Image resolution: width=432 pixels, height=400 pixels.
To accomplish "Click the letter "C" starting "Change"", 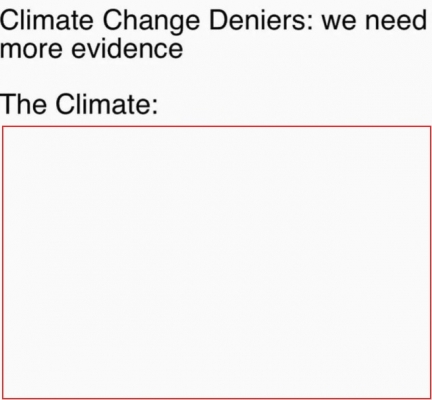I will tap(112, 20).
